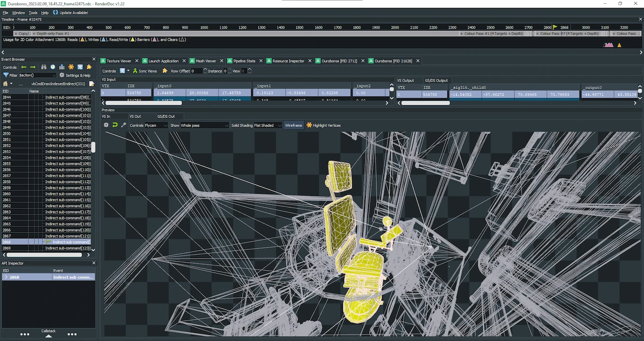The image size is (644, 341).
Task: Click the home icon in the breadcrumb bar
Action: 5,84
